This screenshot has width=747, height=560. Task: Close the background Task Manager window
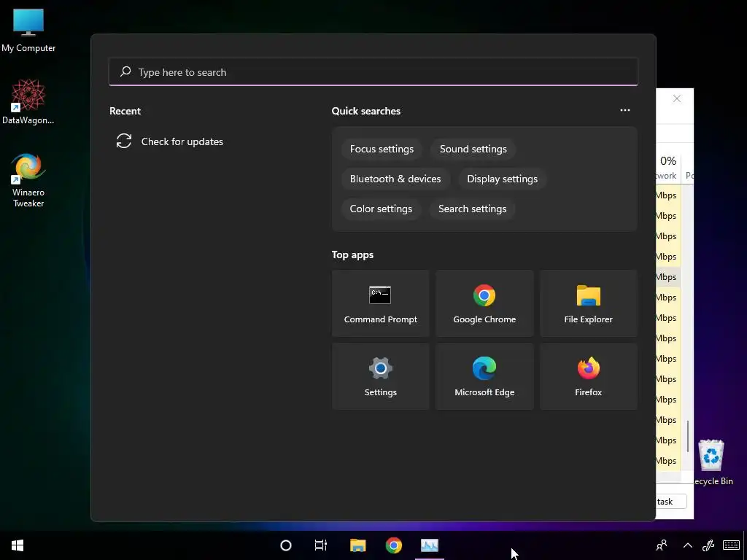676,98
